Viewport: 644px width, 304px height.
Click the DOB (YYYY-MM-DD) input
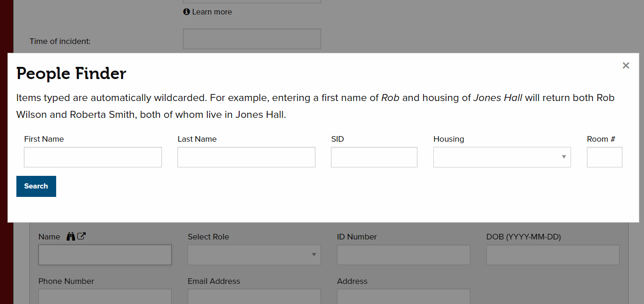coord(553,255)
